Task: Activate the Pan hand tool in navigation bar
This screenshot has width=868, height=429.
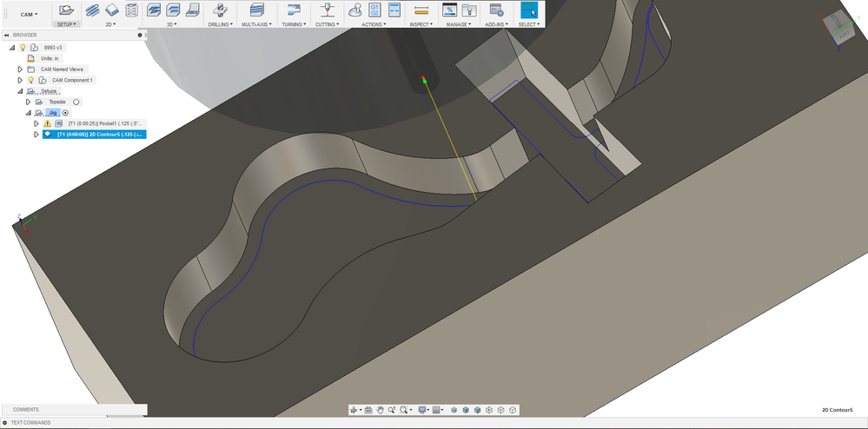Action: (x=380, y=410)
